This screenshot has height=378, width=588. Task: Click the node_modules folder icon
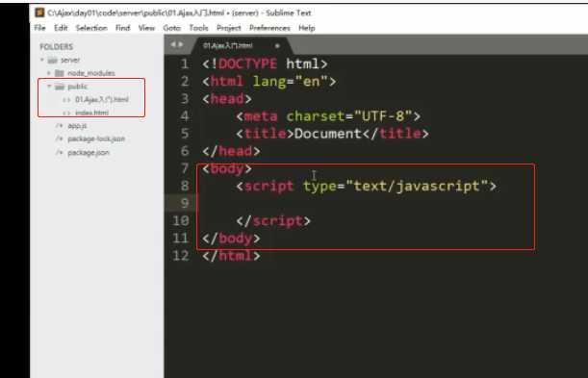tap(60, 73)
